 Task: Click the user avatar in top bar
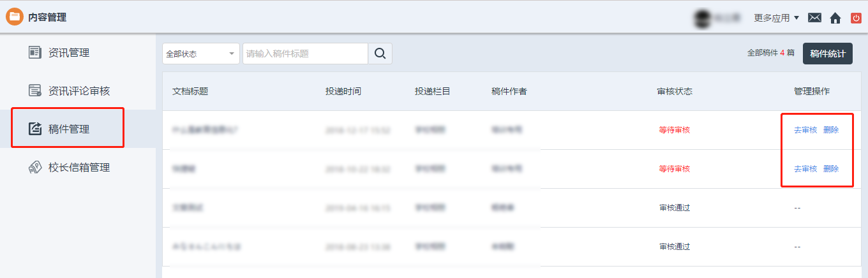point(704,18)
